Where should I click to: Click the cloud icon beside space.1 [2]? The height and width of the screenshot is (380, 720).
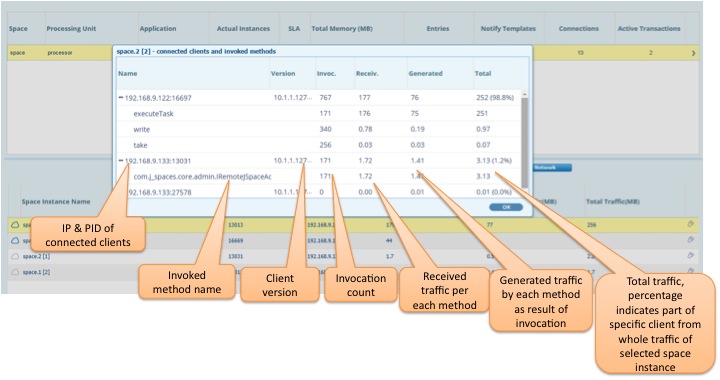(x=15, y=272)
